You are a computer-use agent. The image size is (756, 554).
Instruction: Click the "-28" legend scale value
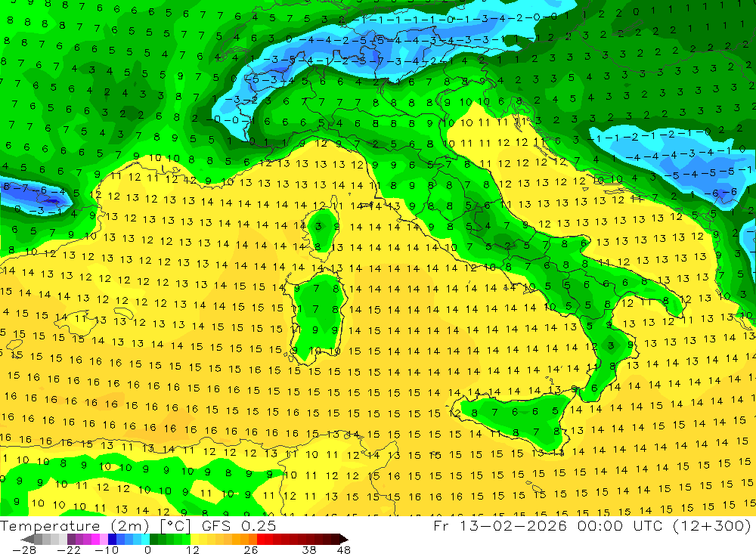tap(24, 549)
